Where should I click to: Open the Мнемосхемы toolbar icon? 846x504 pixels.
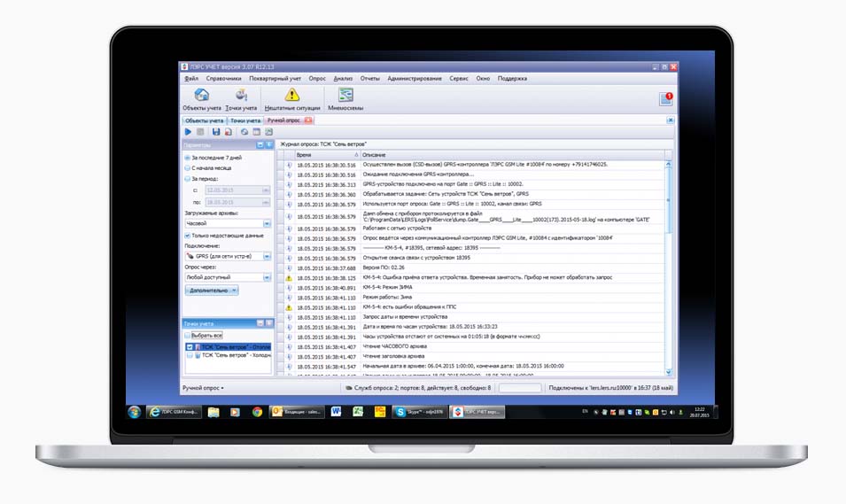[x=345, y=96]
